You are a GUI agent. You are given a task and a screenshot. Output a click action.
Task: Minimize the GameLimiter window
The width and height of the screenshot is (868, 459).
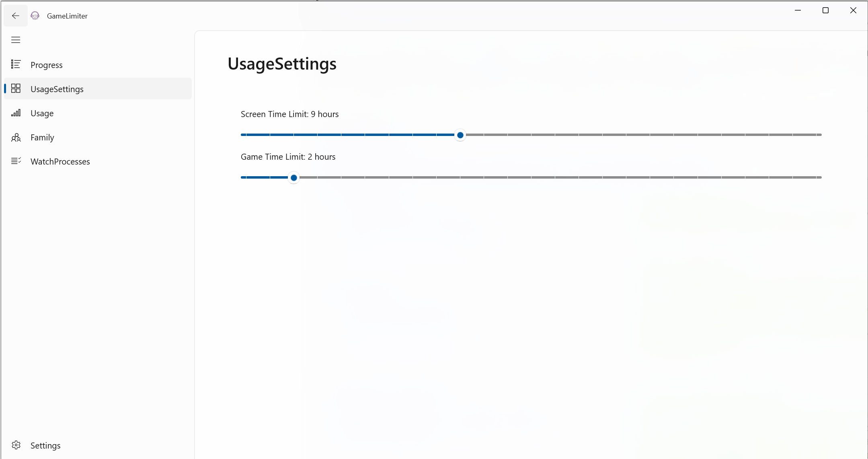(798, 10)
